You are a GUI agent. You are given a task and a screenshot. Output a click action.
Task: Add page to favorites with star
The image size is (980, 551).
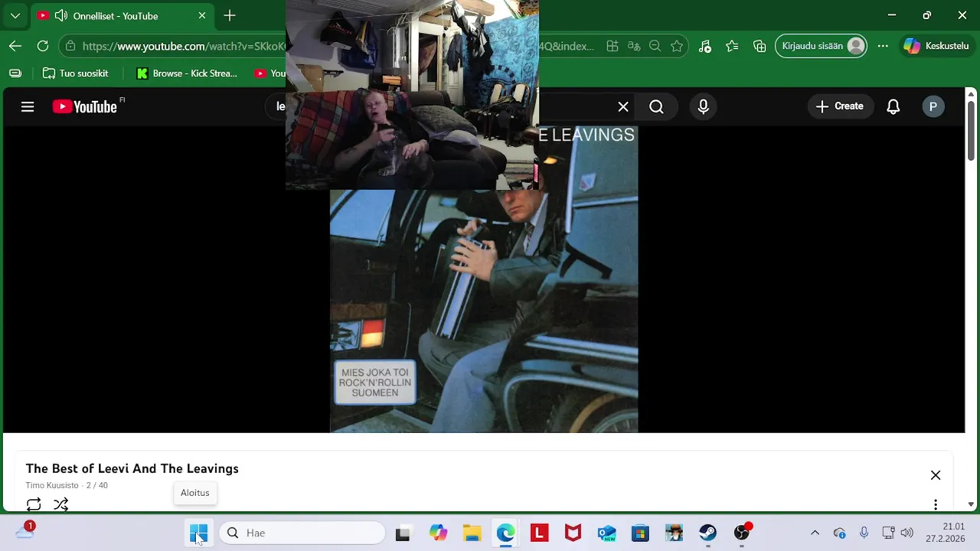pos(677,46)
